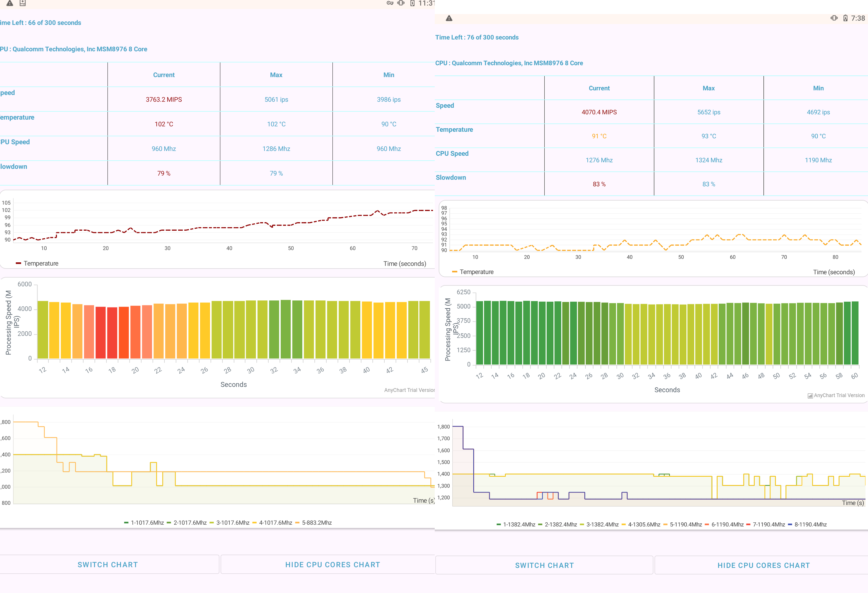Select the 3986 ips min speed value
Viewport: 868px width, 593px height.
(389, 99)
